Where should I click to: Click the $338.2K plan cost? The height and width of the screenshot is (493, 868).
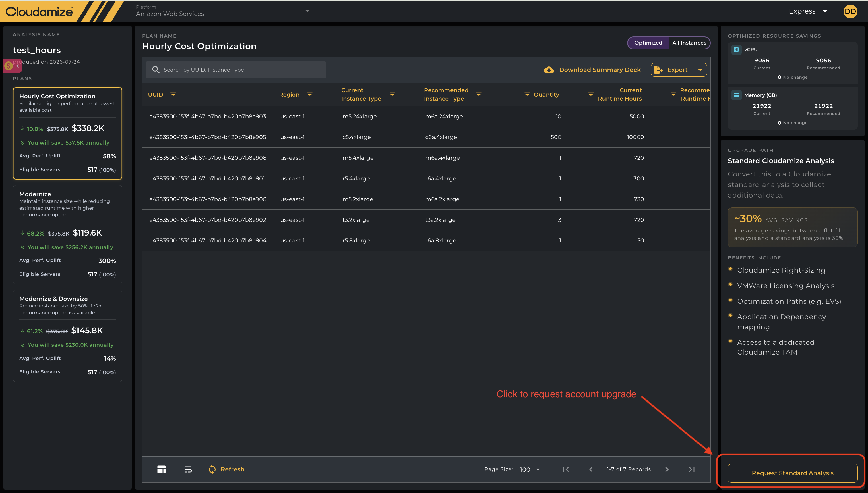click(88, 128)
